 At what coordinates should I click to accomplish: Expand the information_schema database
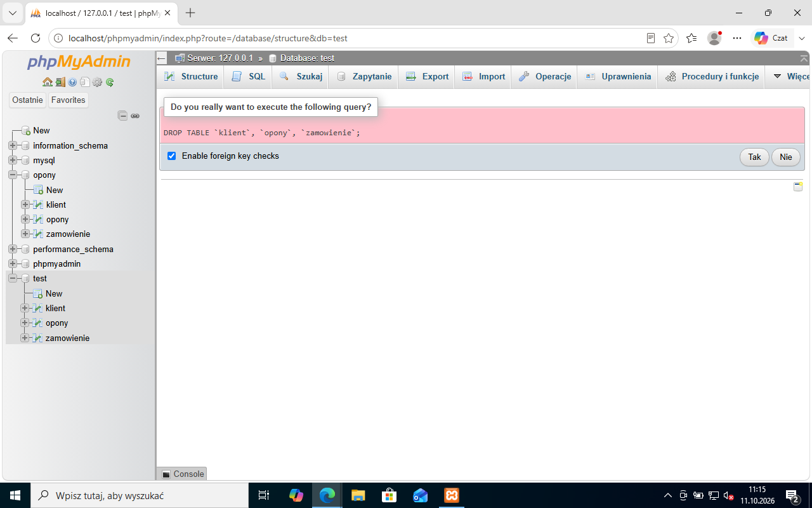13,145
